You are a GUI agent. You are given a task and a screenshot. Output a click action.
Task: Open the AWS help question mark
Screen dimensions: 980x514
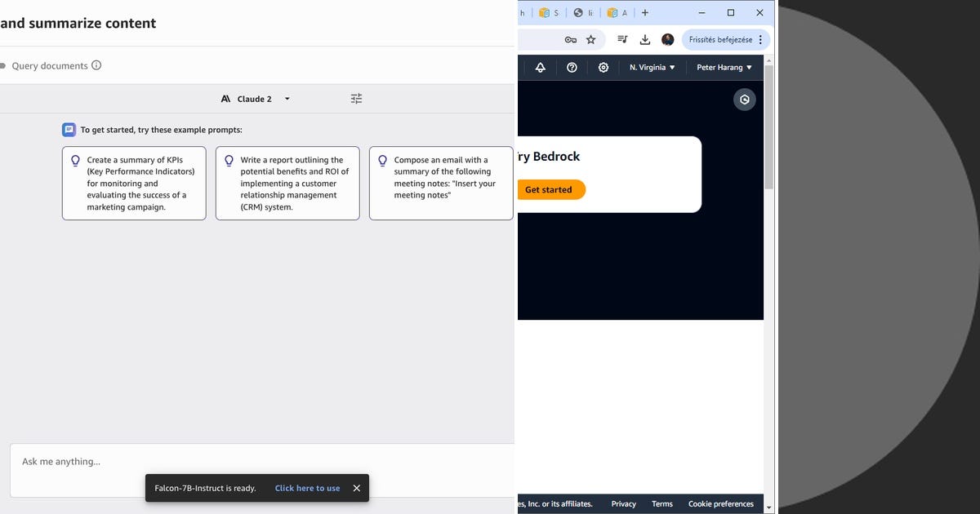(572, 68)
